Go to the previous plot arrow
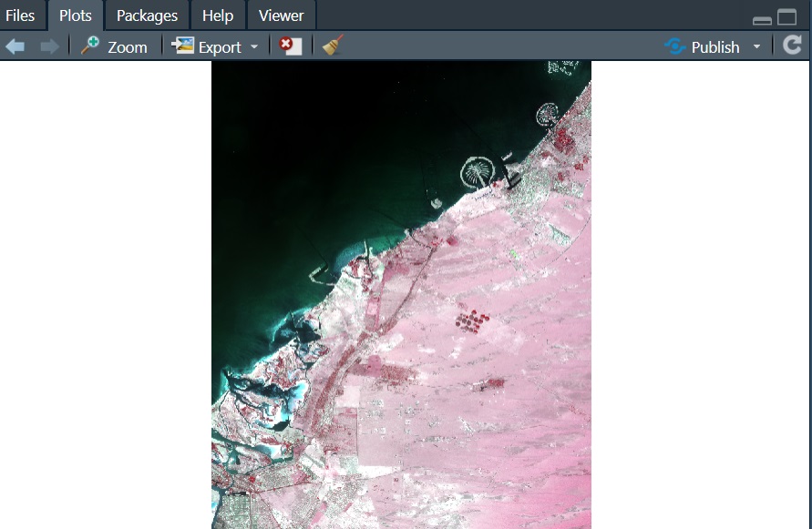 (15, 46)
